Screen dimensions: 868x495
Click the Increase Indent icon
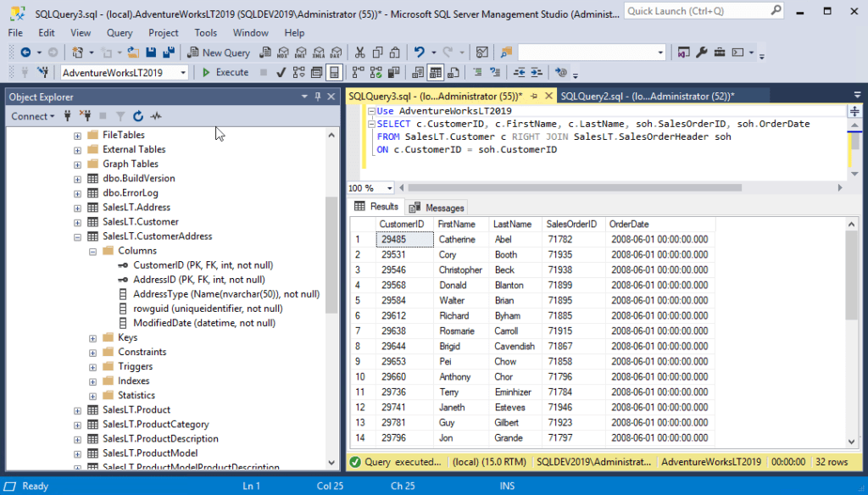tap(537, 73)
